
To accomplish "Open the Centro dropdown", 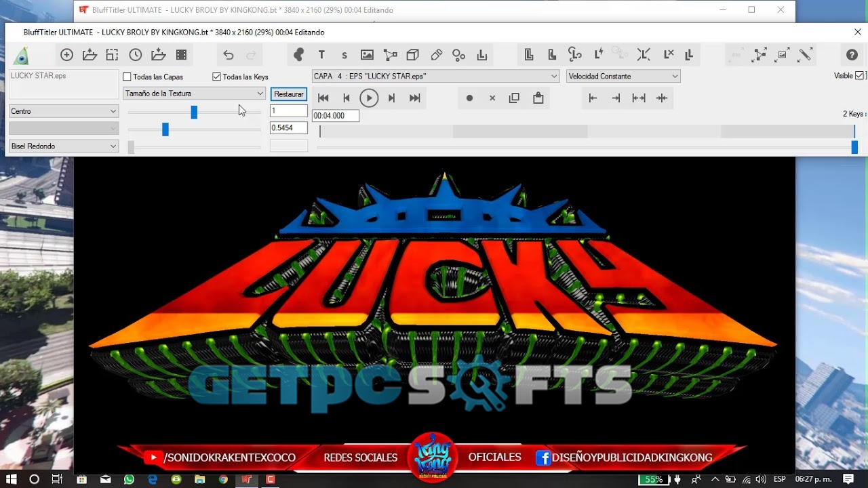I will (x=64, y=111).
